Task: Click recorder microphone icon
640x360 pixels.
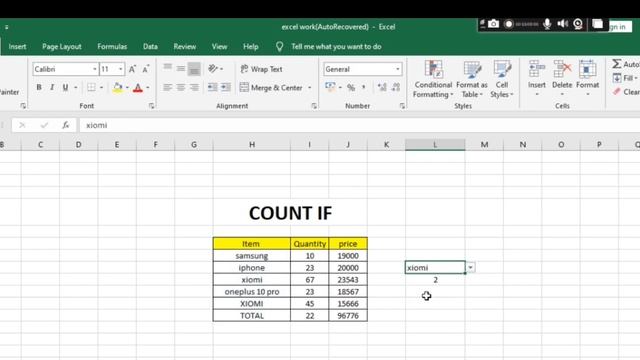Action: pos(547,24)
